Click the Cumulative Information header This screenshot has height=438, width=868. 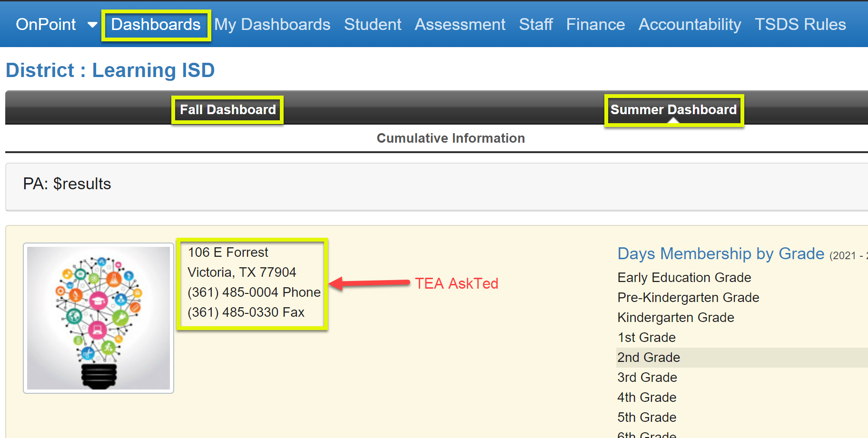coord(450,138)
